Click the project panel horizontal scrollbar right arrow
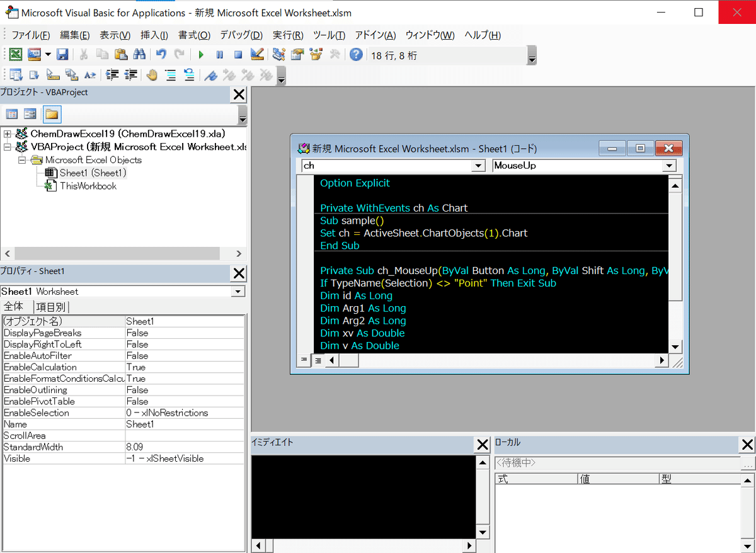This screenshot has width=756, height=553. tap(239, 254)
